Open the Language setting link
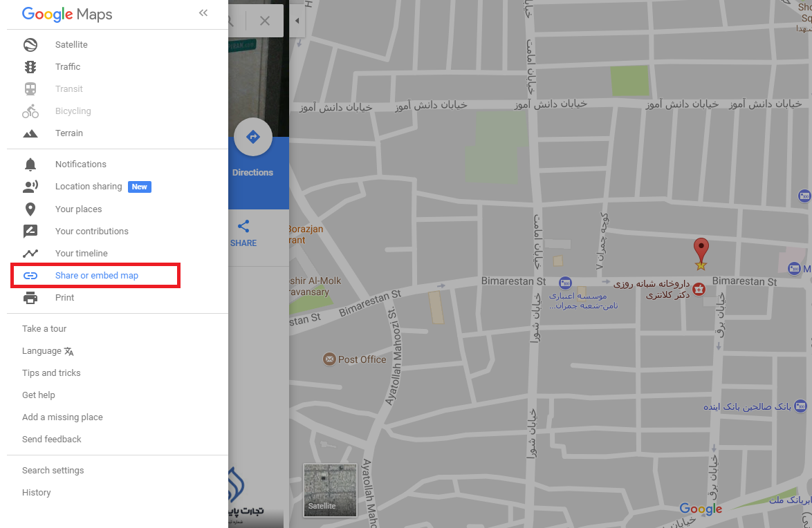 pos(48,351)
